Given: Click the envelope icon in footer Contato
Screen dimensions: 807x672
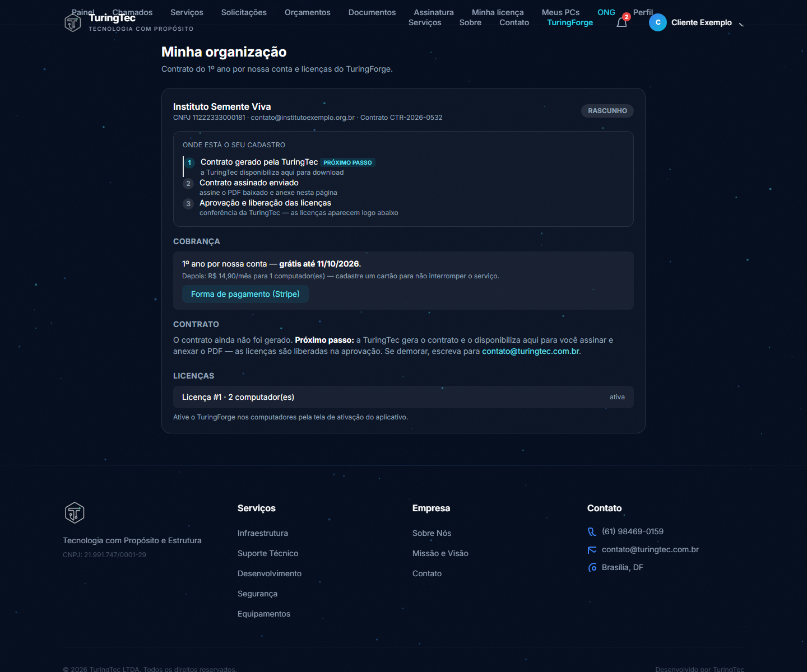Looking at the screenshot, I should pyautogui.click(x=592, y=550).
